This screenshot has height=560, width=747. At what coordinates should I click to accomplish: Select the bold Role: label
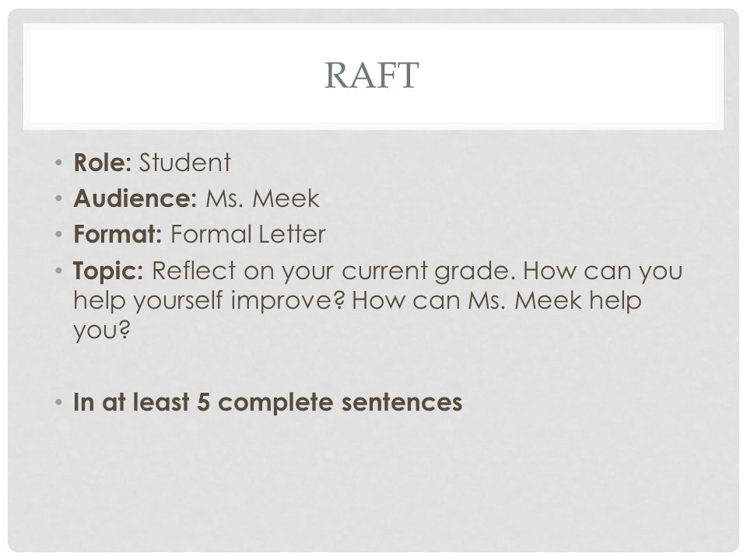(x=103, y=163)
